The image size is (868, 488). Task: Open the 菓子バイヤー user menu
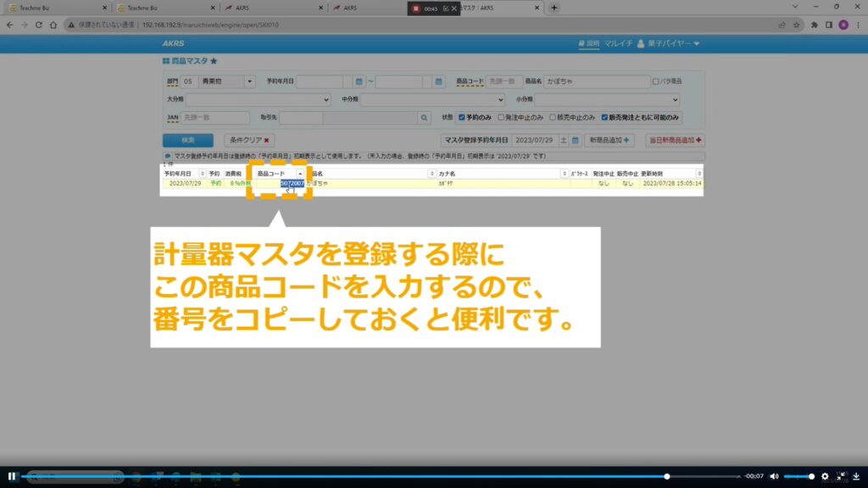point(668,43)
